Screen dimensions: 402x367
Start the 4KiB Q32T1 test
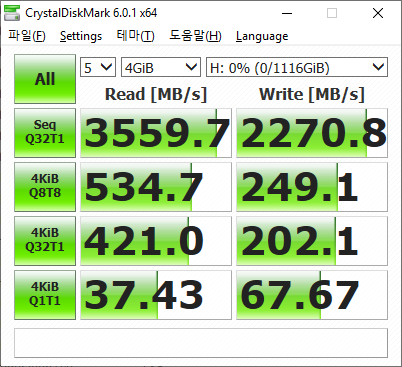pyautogui.click(x=45, y=241)
